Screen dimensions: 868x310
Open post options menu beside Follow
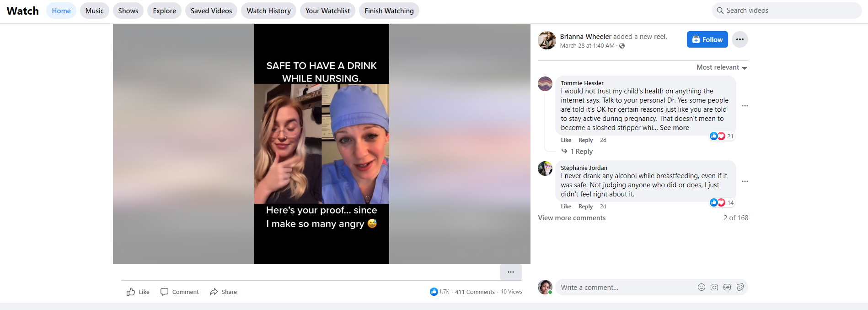(740, 39)
